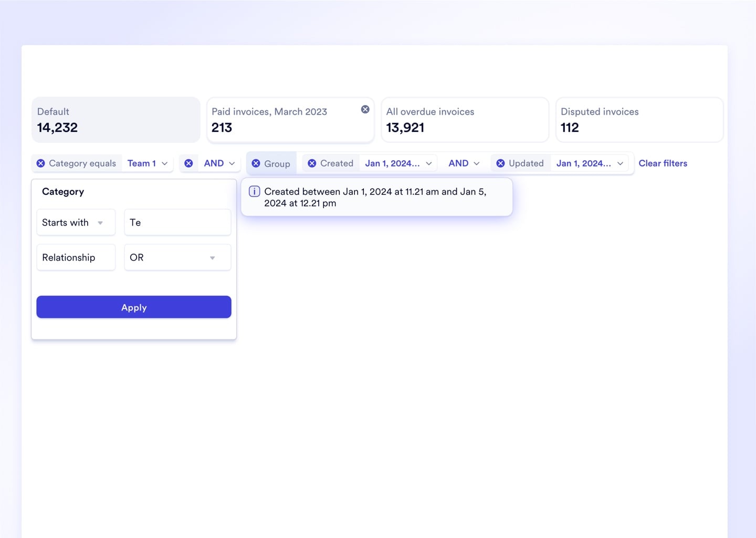
Task: Focus the category value field containing Te
Action: pyautogui.click(x=177, y=222)
